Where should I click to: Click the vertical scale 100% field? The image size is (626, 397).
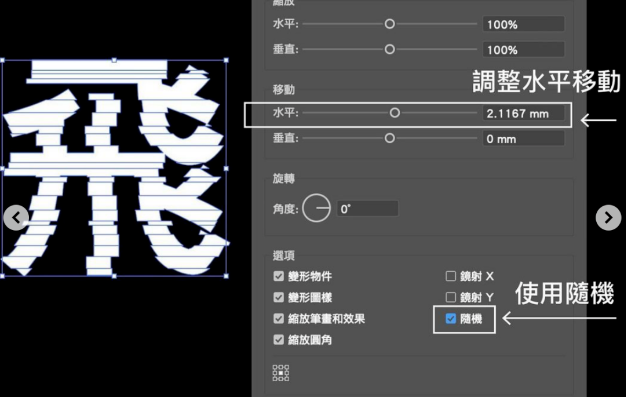[x=523, y=50]
